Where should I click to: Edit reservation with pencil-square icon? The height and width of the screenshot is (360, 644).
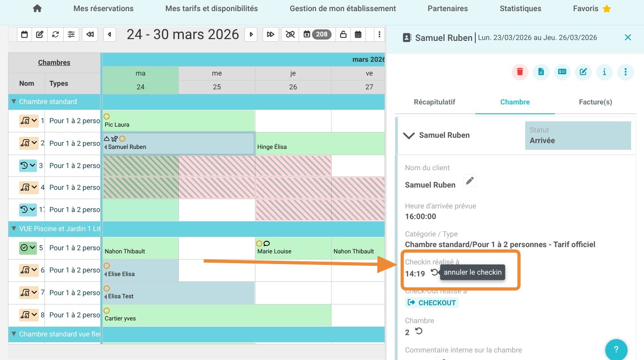click(583, 72)
